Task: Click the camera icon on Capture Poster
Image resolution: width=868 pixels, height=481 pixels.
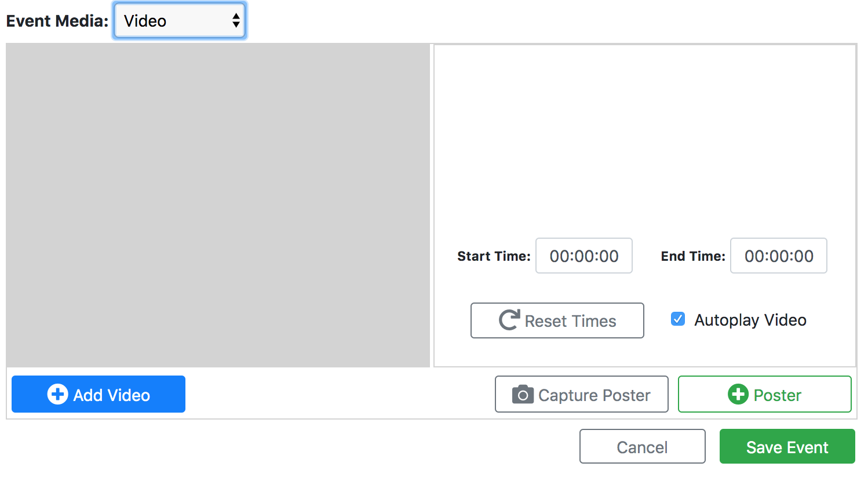Action: pyautogui.click(x=523, y=394)
